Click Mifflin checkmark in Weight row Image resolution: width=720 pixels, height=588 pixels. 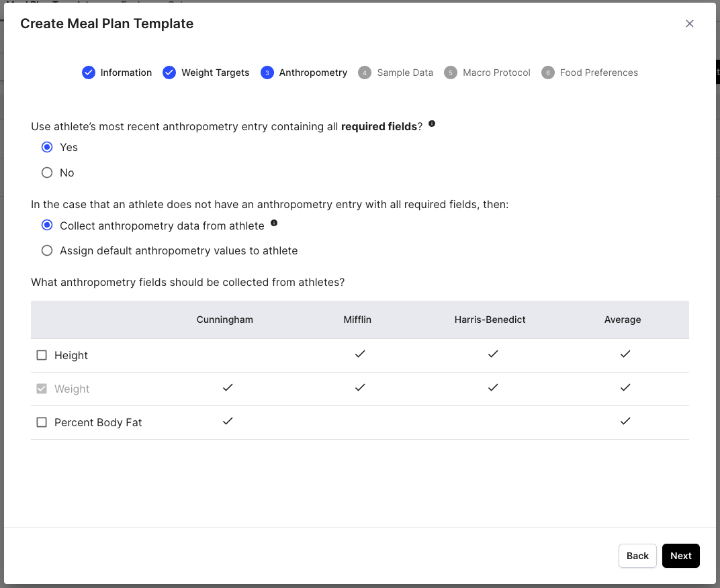[x=360, y=387]
